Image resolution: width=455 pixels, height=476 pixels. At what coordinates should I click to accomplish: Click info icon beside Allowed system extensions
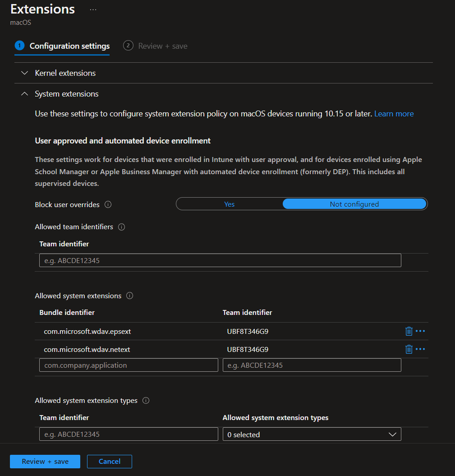tap(130, 296)
